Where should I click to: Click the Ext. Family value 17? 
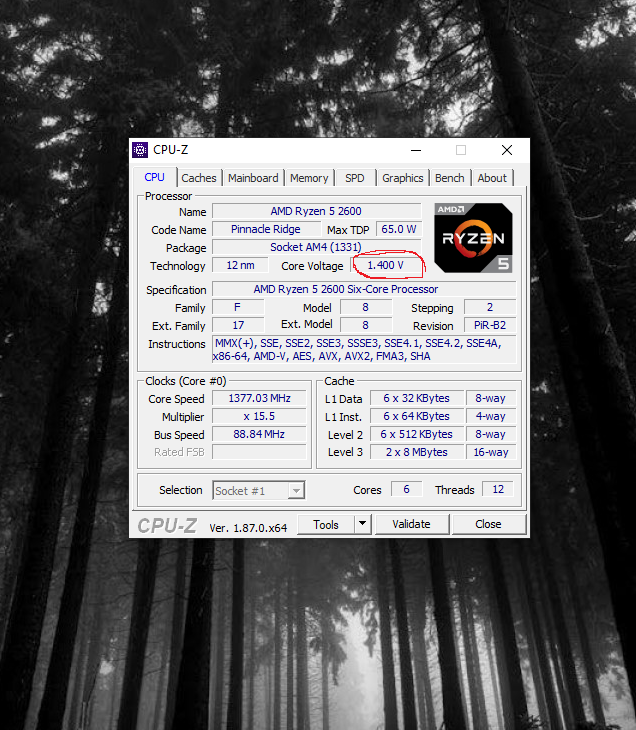point(238,325)
